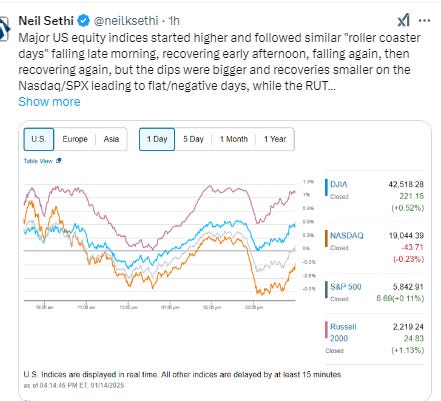Click the Table View popout icon

point(59,161)
